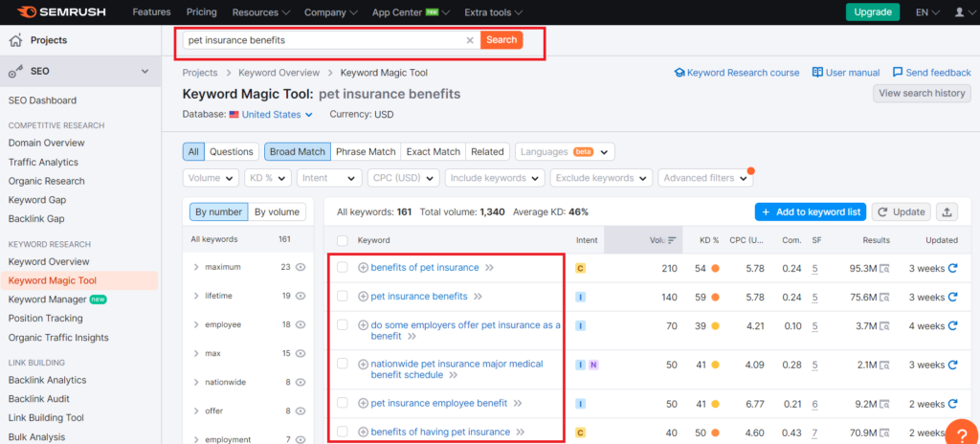Screen dimensions: 980x444
Task: Click the Projects home icon
Action: point(16,40)
